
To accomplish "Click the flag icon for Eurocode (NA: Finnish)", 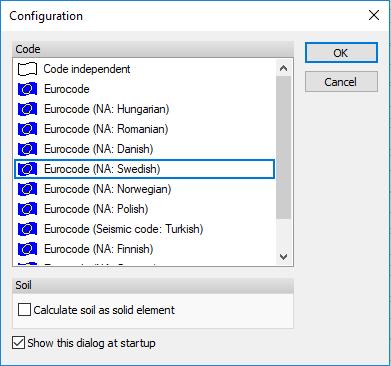I will 27,249.
